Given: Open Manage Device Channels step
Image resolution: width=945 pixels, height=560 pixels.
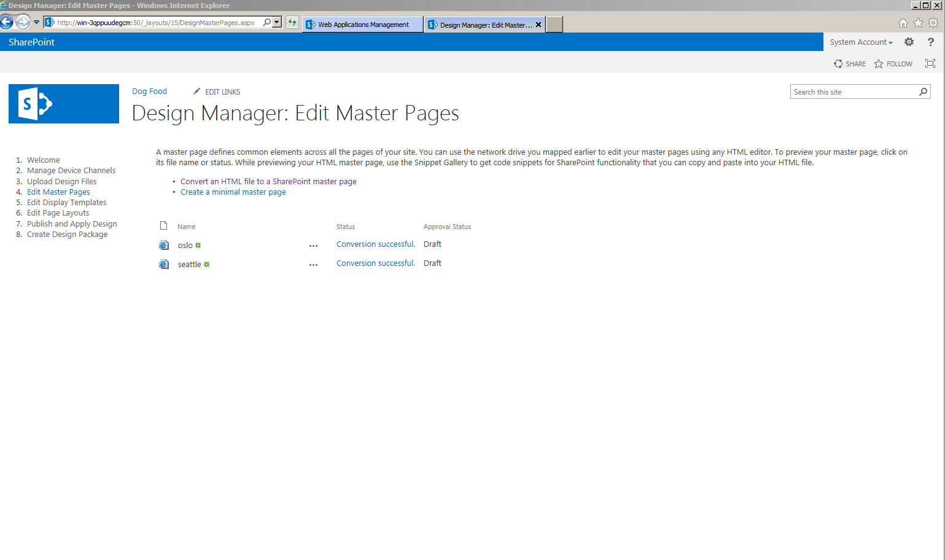Looking at the screenshot, I should 71,170.
